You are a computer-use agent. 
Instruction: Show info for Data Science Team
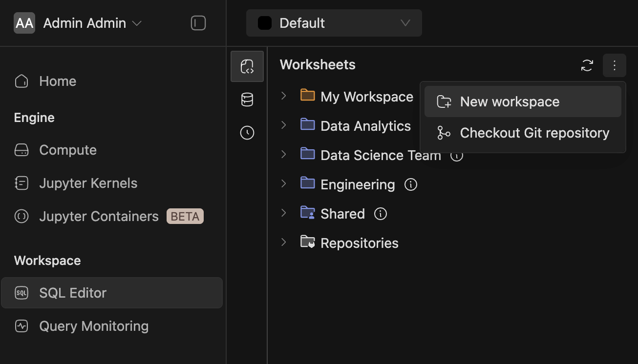point(457,156)
